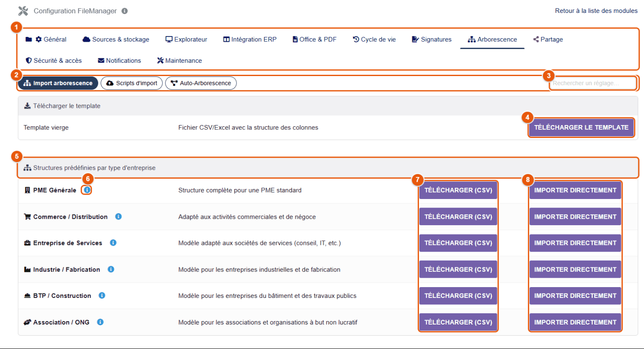This screenshot has height=349, width=644.
Task: Open the Signatures tab
Action: (x=431, y=40)
